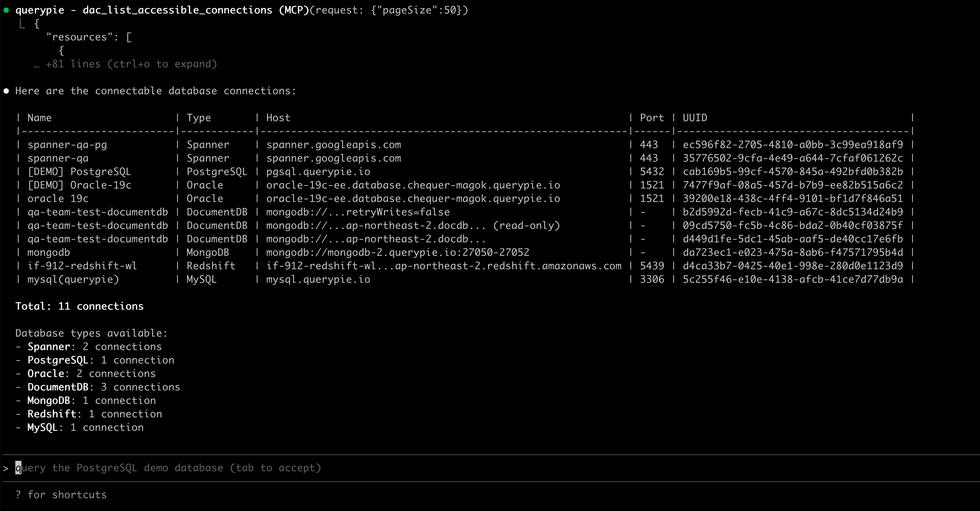The image size is (980, 511).
Task: Click the oracle 19c port 1521 value
Action: click(x=652, y=199)
